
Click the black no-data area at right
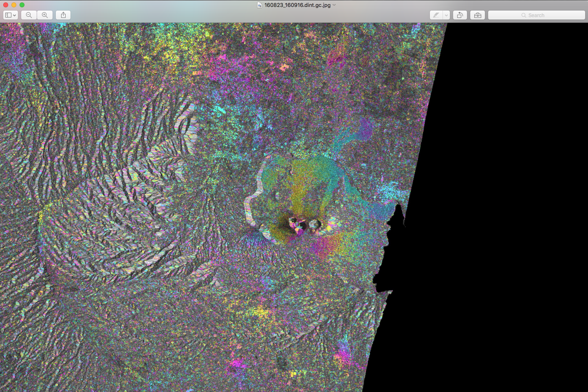pyautogui.click(x=509, y=204)
